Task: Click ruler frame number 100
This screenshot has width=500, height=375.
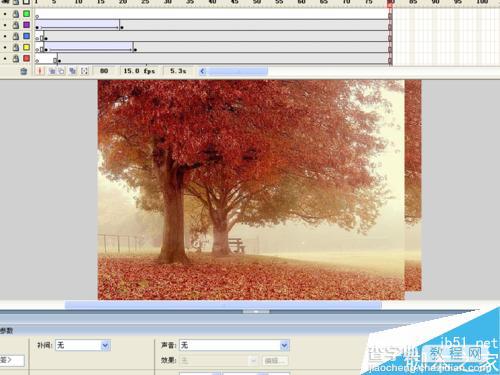Action: pyautogui.click(x=482, y=2)
